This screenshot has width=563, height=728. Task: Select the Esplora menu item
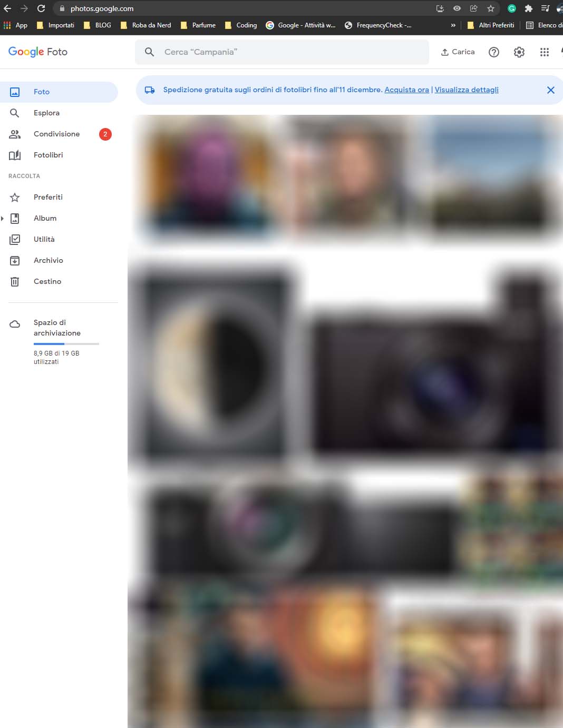[x=46, y=113]
